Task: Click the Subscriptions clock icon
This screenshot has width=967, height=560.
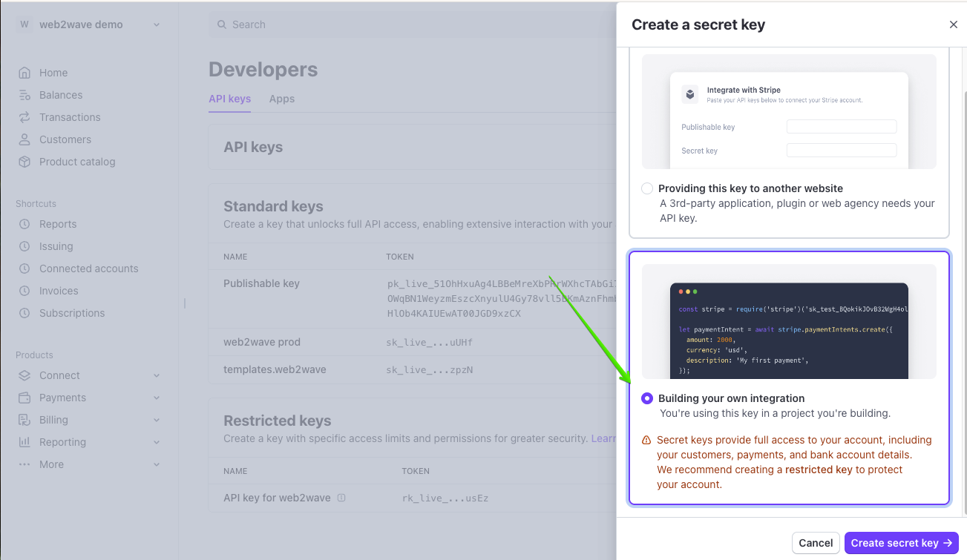Action: [24, 313]
